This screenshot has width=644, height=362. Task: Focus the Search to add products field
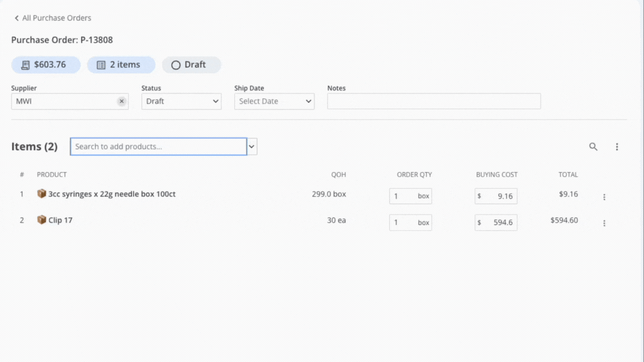158,147
